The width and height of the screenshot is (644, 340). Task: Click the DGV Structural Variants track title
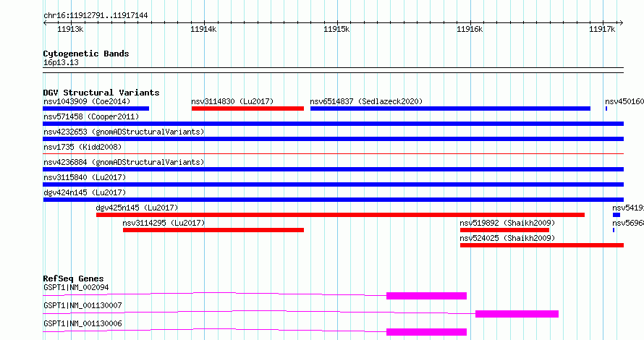(101, 93)
